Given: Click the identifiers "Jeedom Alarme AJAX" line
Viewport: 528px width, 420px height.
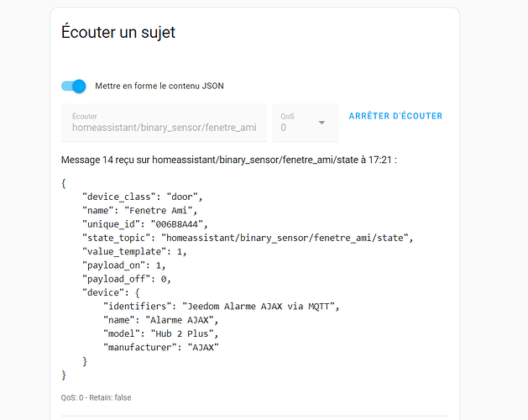Looking at the screenshot, I should tap(224, 306).
